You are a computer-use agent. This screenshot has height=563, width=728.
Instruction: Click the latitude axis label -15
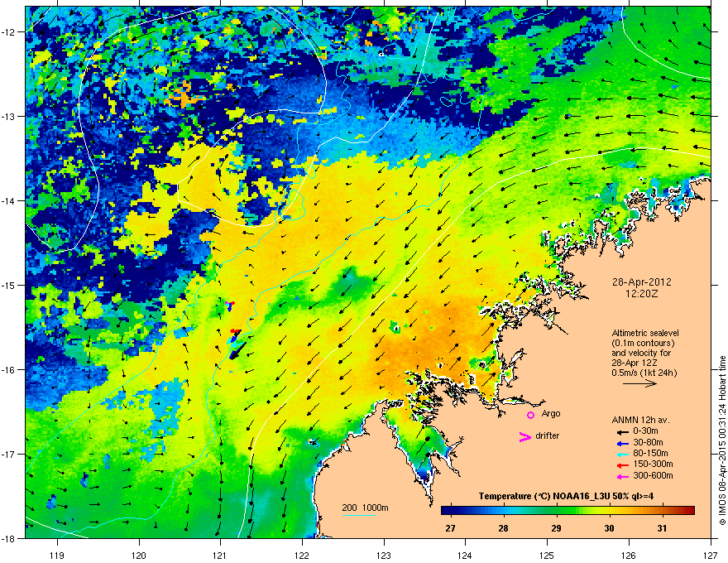[10, 285]
